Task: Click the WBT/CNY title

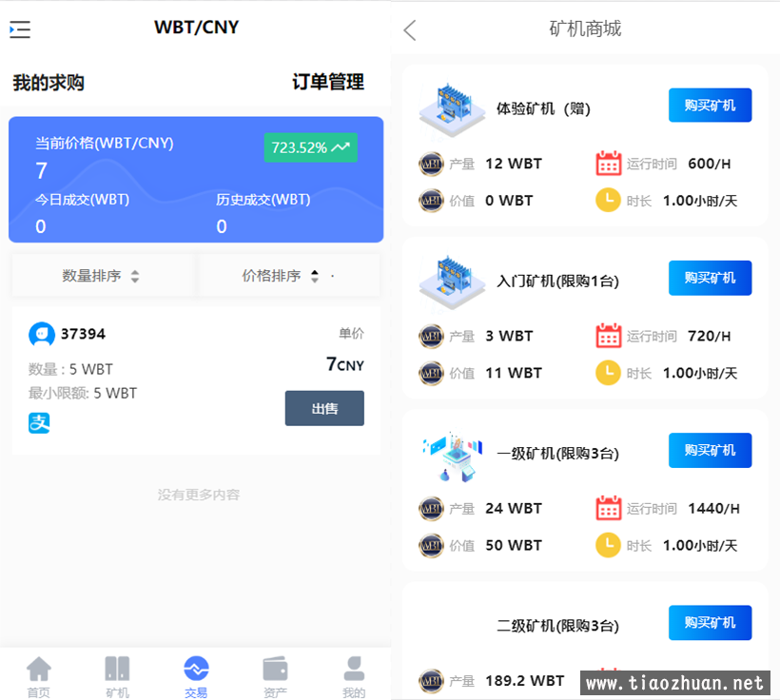Action: (197, 28)
